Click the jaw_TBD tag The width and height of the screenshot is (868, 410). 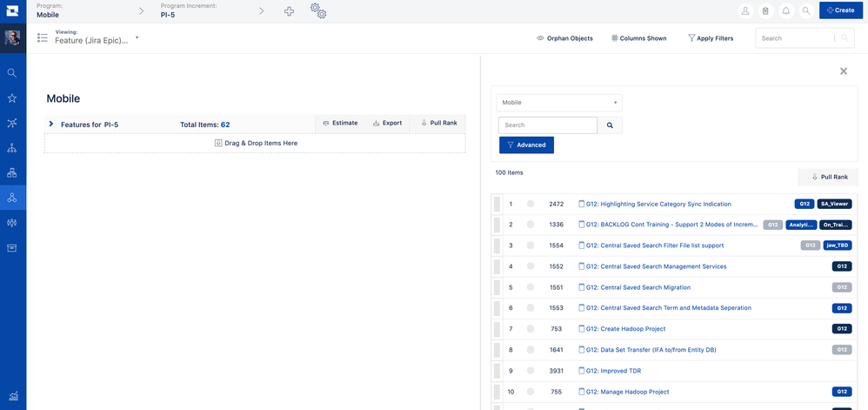[838, 245]
